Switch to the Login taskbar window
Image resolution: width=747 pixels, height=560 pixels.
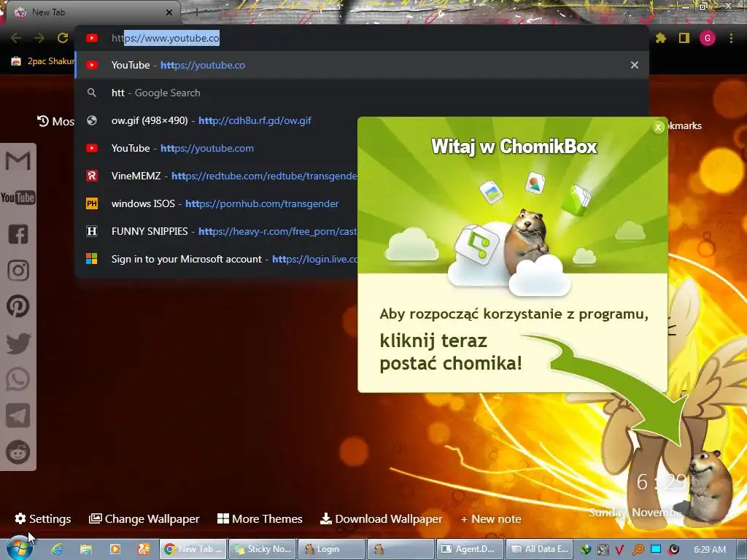(332, 549)
